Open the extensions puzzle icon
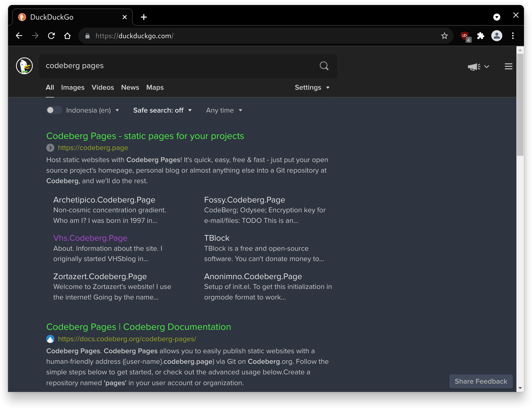This screenshot has width=532, height=408. 481,36
